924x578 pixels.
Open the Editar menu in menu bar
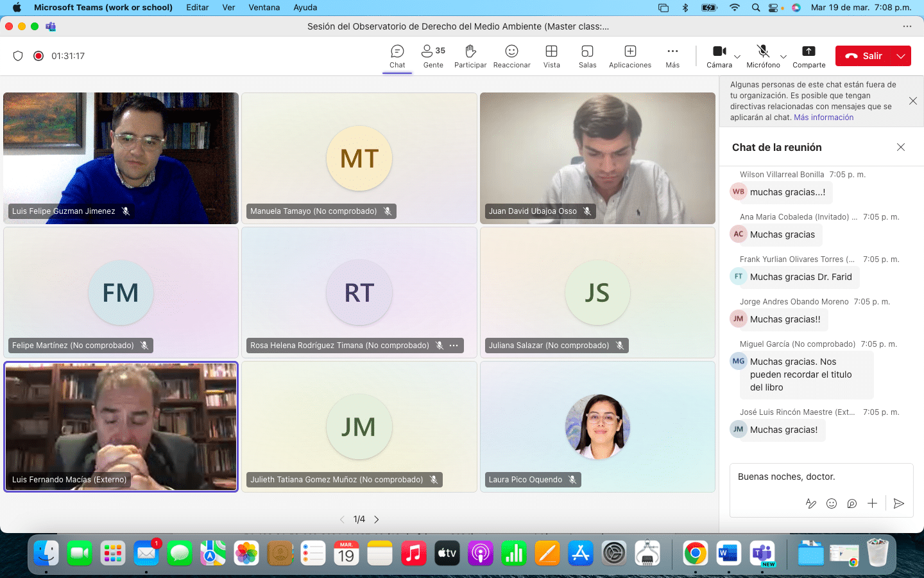(x=197, y=8)
